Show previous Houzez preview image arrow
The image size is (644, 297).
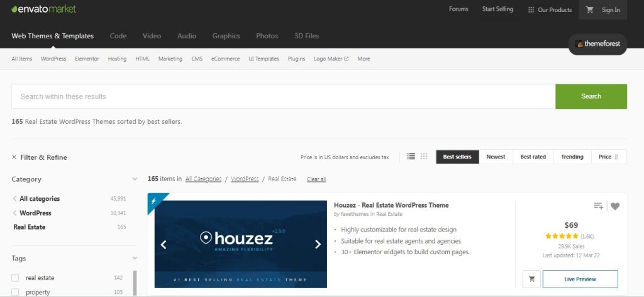pyautogui.click(x=164, y=244)
